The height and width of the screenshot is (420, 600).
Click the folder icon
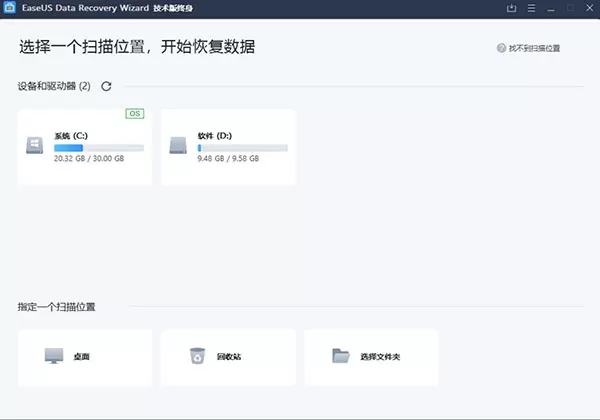[x=341, y=356]
